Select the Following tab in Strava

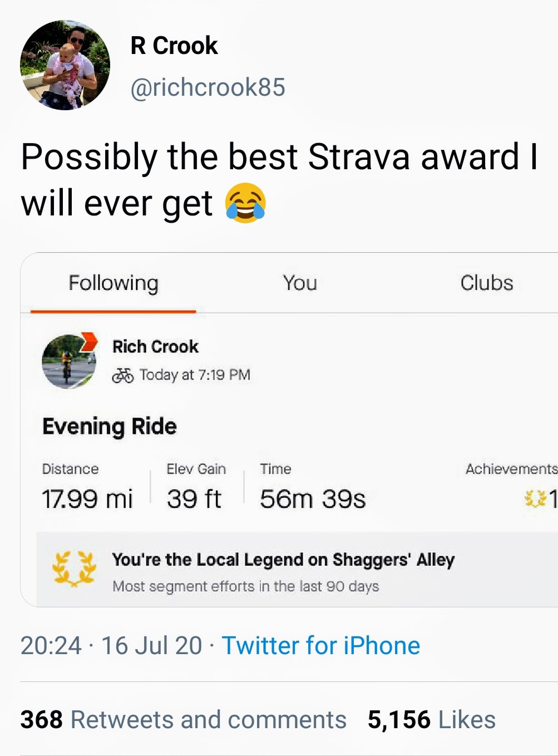(113, 283)
